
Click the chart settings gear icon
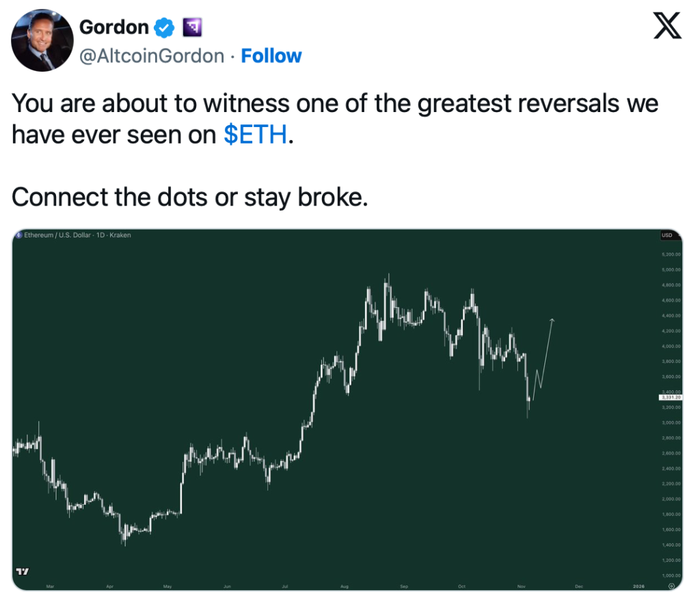[671, 586]
